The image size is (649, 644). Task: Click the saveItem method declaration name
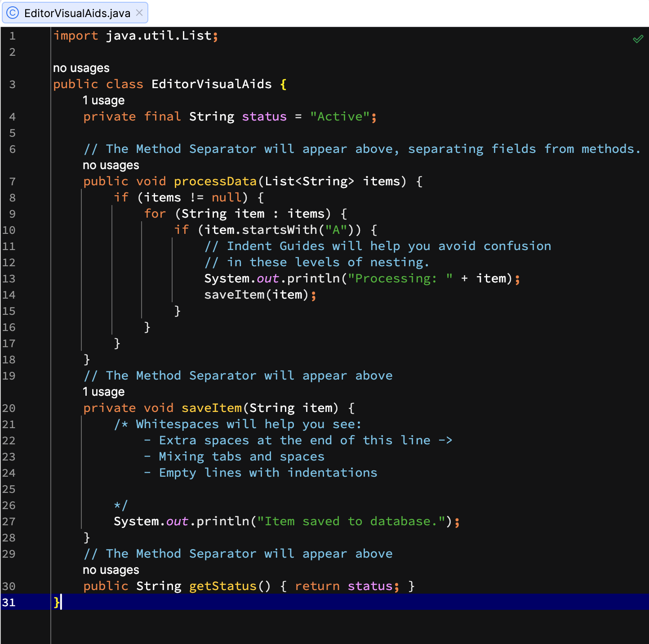(212, 408)
